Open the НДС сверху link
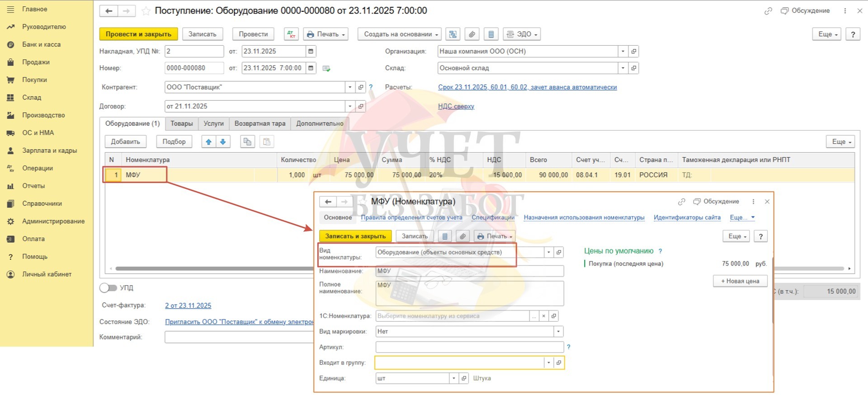Viewport: 868px width, 395px height. click(x=456, y=107)
